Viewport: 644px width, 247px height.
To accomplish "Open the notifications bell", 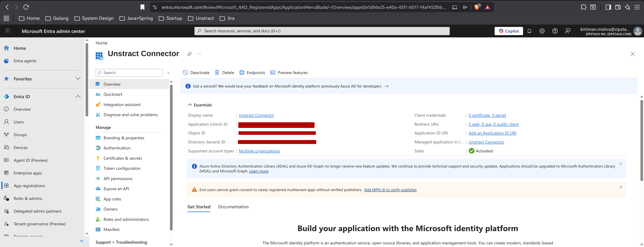I will click(529, 31).
